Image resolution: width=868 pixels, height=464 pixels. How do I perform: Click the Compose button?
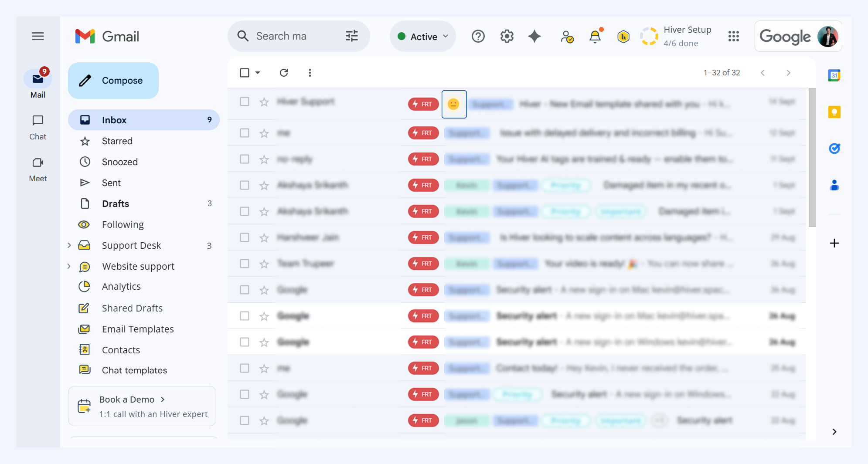(x=113, y=81)
